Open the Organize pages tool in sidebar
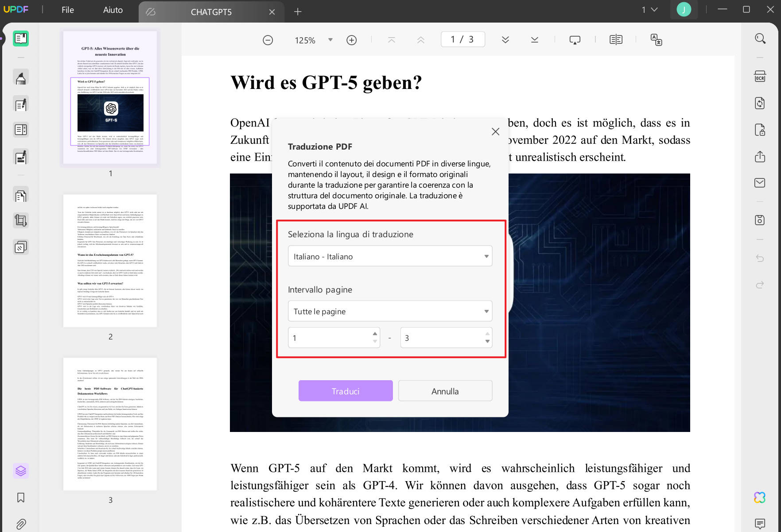 click(x=21, y=130)
